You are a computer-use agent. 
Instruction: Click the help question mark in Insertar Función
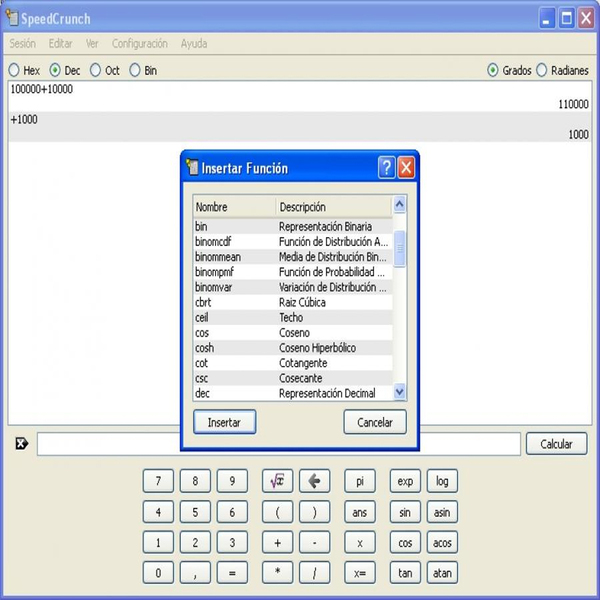pos(386,167)
